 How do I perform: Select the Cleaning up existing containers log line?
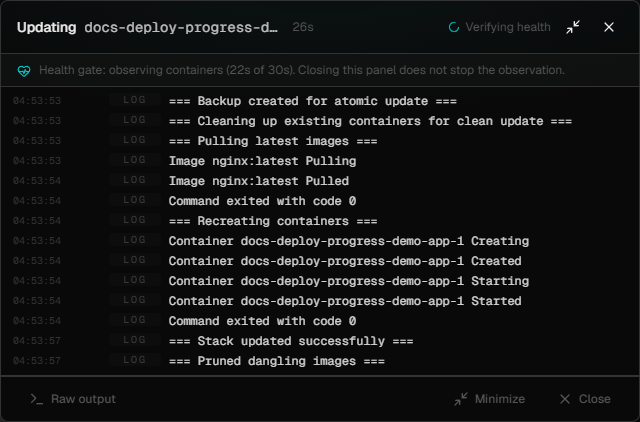coord(370,121)
